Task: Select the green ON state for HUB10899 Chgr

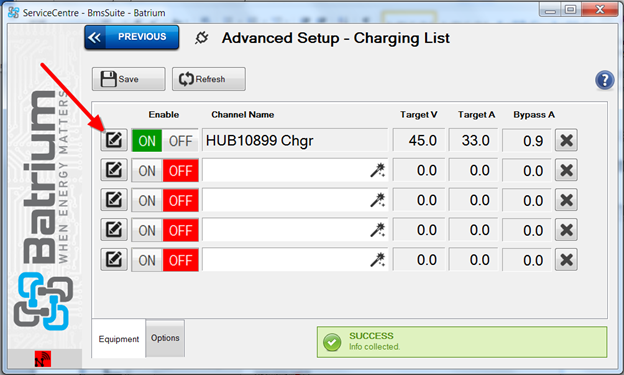Action: 147,141
